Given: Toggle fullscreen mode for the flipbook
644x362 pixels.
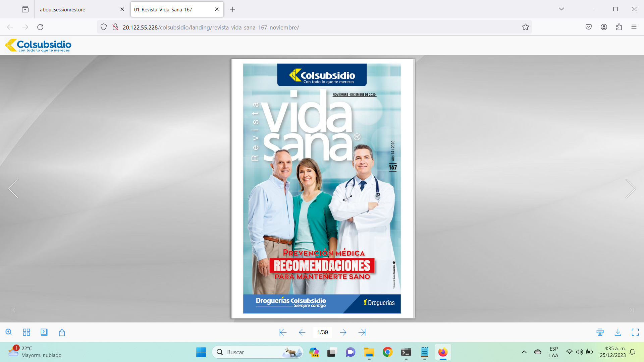Looking at the screenshot, I should point(635,332).
